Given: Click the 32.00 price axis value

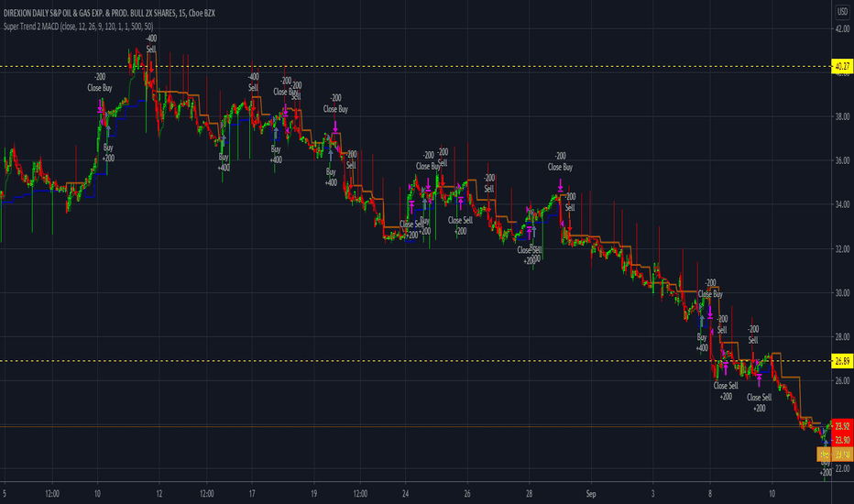Looking at the screenshot, I should click(x=842, y=249).
